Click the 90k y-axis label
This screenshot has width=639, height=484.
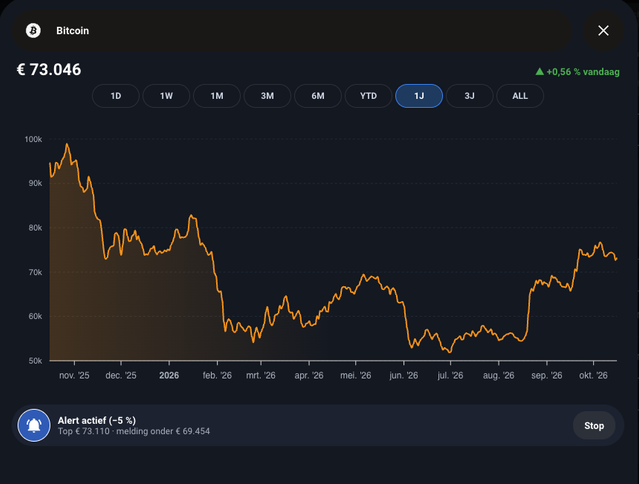tap(35, 183)
